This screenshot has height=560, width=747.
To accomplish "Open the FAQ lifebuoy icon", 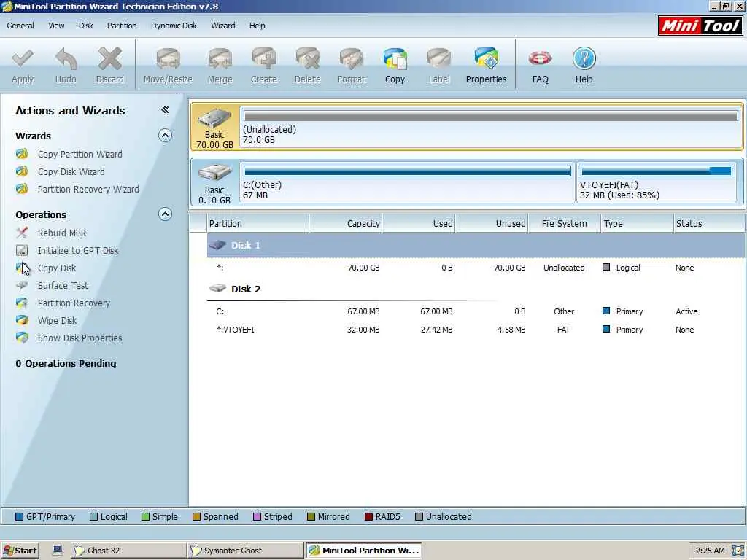I will point(541,58).
